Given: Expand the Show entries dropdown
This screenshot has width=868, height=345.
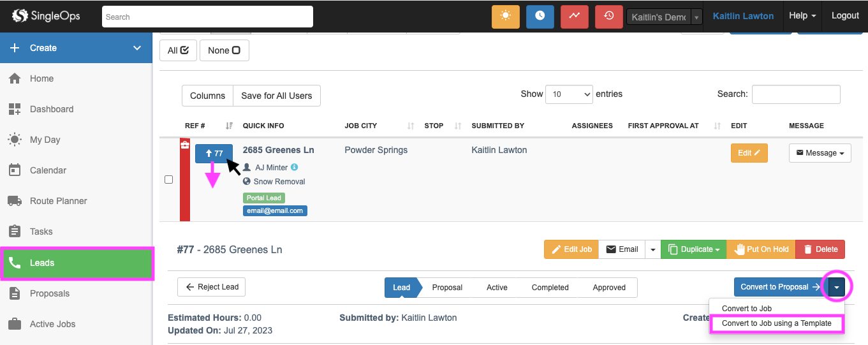Looking at the screenshot, I should pos(570,94).
